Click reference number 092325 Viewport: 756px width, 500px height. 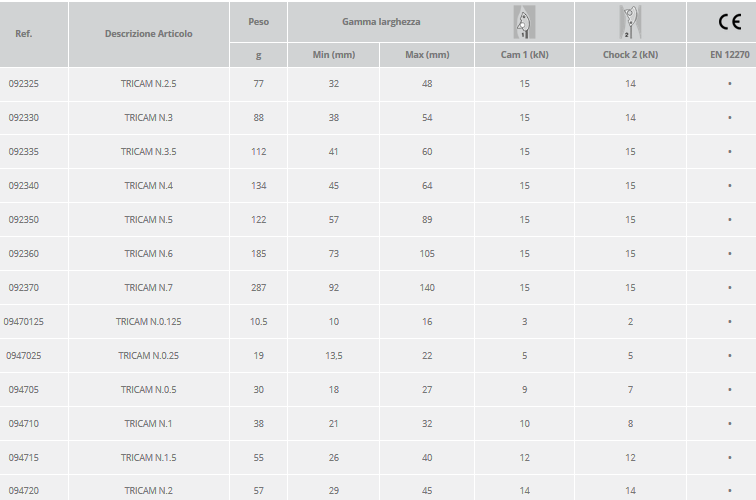point(24,84)
